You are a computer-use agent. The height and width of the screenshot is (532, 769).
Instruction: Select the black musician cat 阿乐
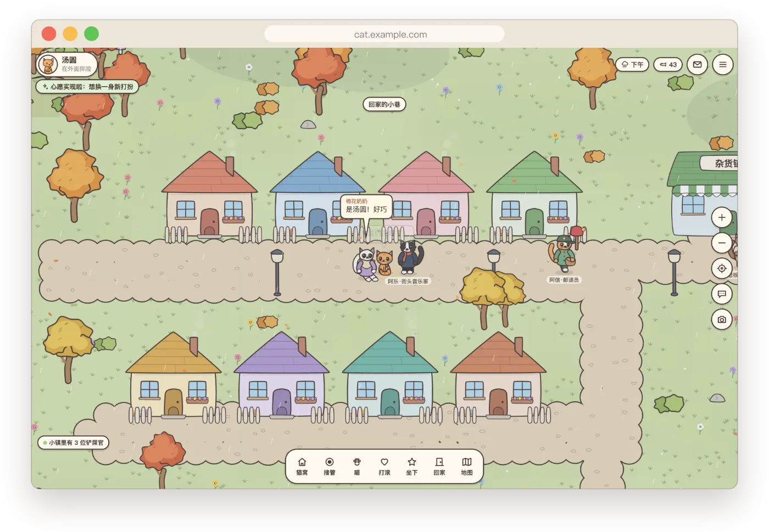coord(410,257)
